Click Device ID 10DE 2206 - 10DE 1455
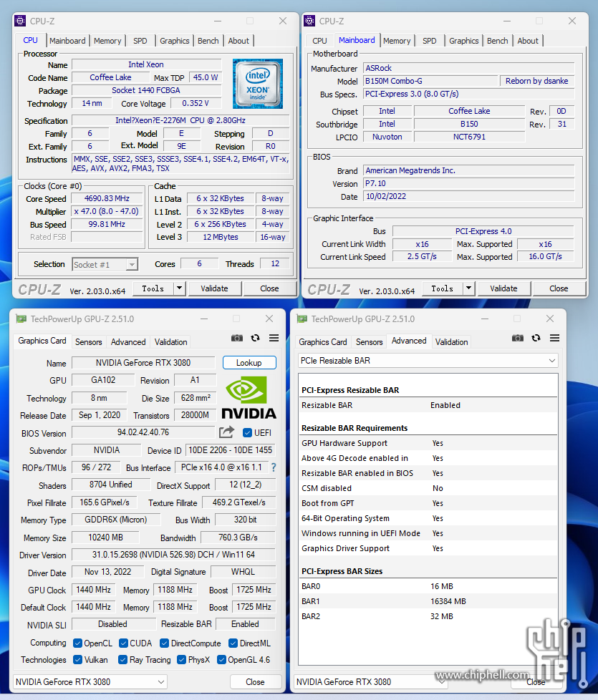Image resolution: width=598 pixels, height=700 pixels. [x=230, y=450]
